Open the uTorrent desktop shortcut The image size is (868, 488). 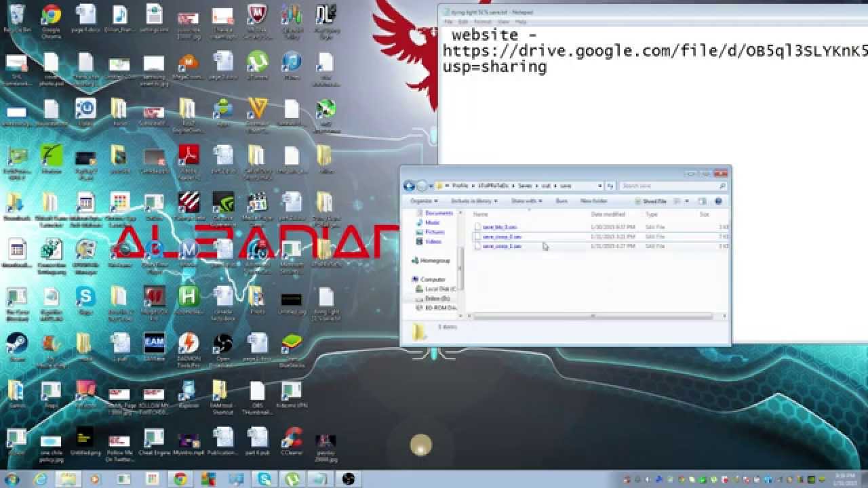[x=257, y=65]
